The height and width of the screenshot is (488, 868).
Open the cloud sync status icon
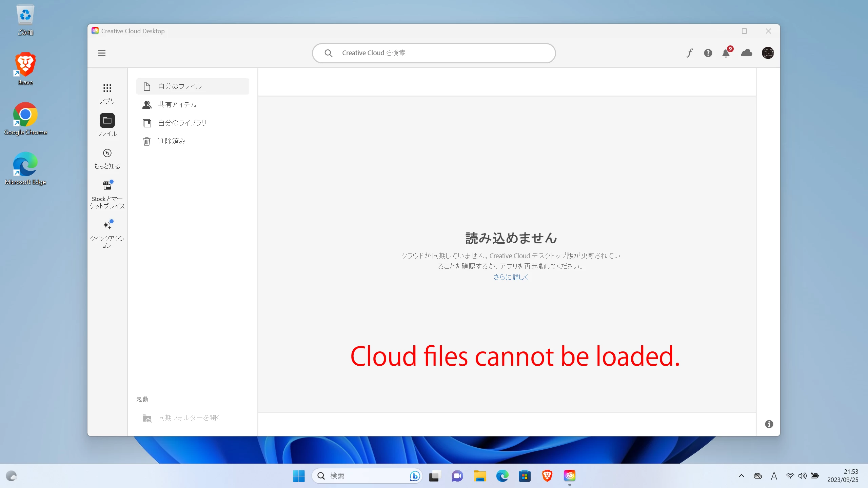(x=747, y=53)
